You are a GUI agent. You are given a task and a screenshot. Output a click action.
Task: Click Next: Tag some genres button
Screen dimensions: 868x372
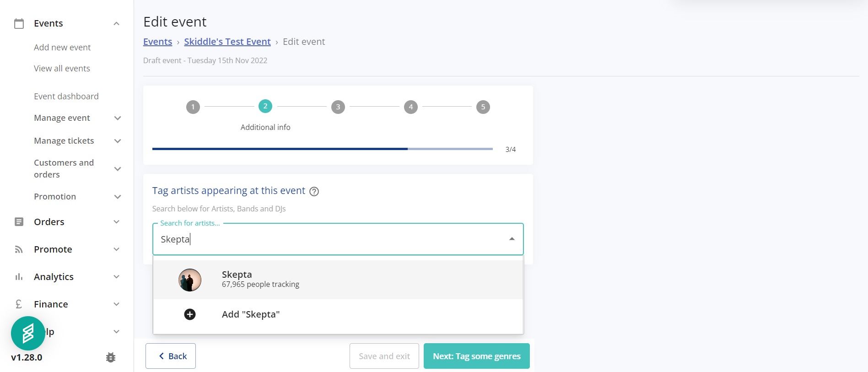tap(477, 356)
